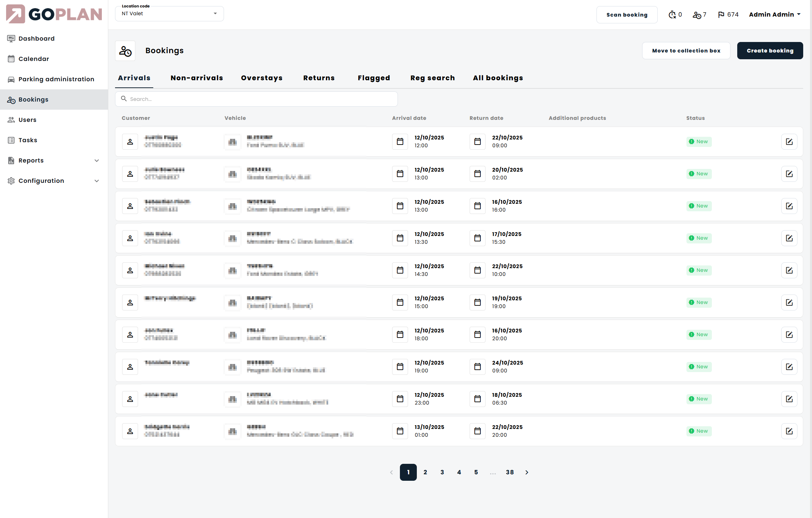This screenshot has width=812, height=518.
Task: Go to next page with the right chevron
Action: click(x=527, y=472)
